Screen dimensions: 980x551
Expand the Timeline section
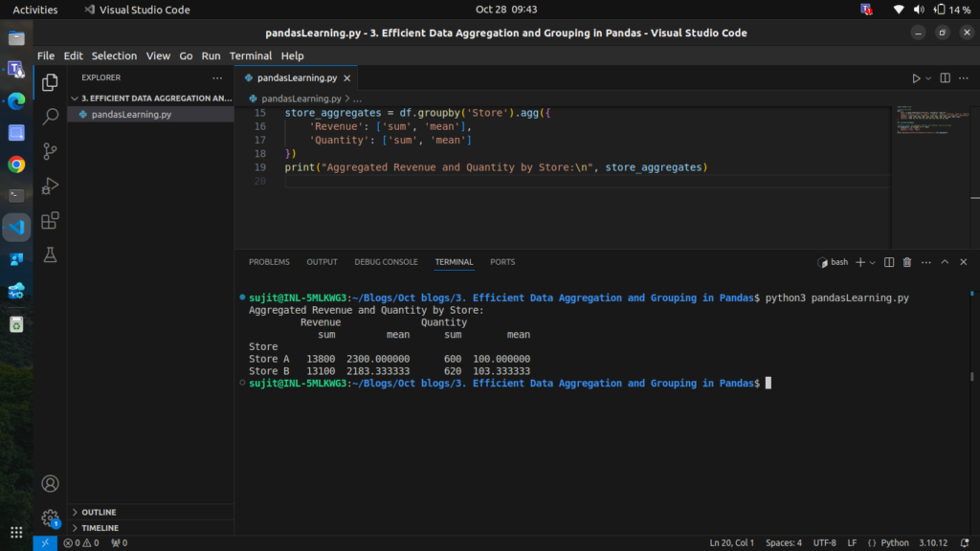click(100, 528)
